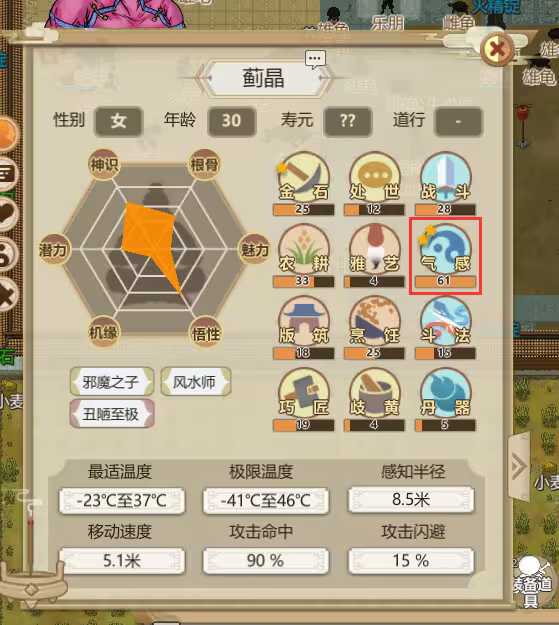Close the character info panel
Image resolution: width=559 pixels, height=625 pixels.
(x=498, y=49)
